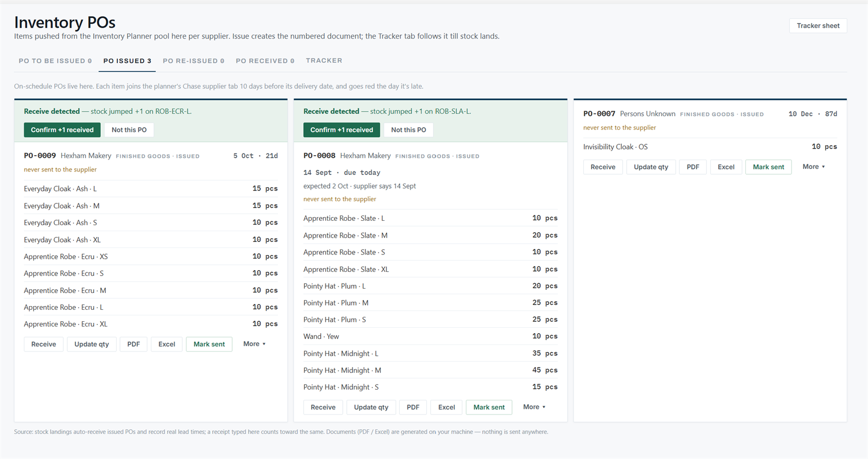
Task: Generate PDF for PO-0008
Action: click(x=413, y=407)
